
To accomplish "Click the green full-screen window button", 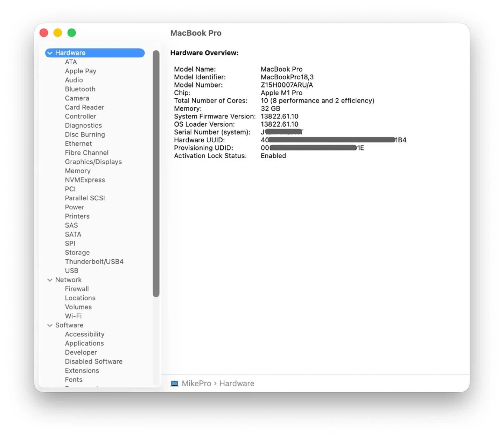I will 72,33.
